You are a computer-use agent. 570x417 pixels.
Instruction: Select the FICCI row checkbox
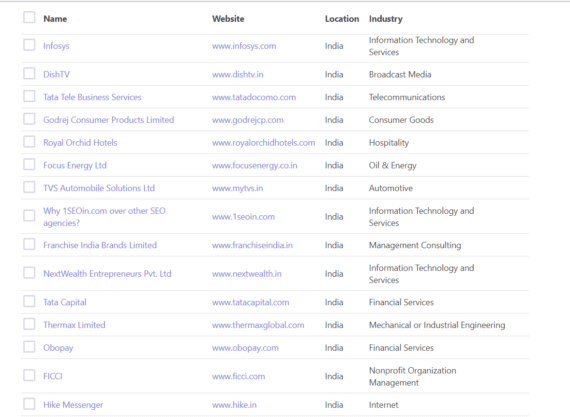[29, 376]
